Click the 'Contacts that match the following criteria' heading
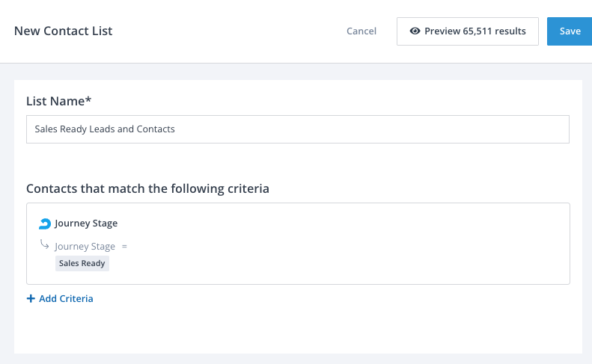The height and width of the screenshot is (364, 592). point(147,188)
